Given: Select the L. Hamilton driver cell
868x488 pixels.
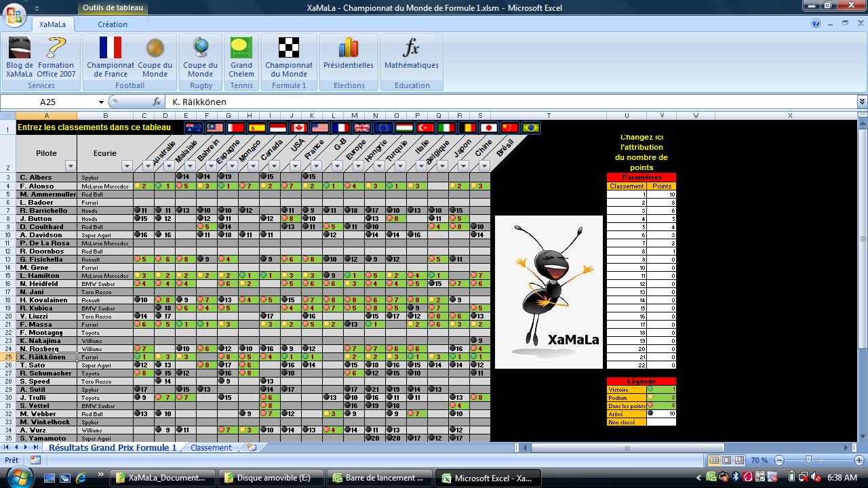Looking at the screenshot, I should point(46,276).
